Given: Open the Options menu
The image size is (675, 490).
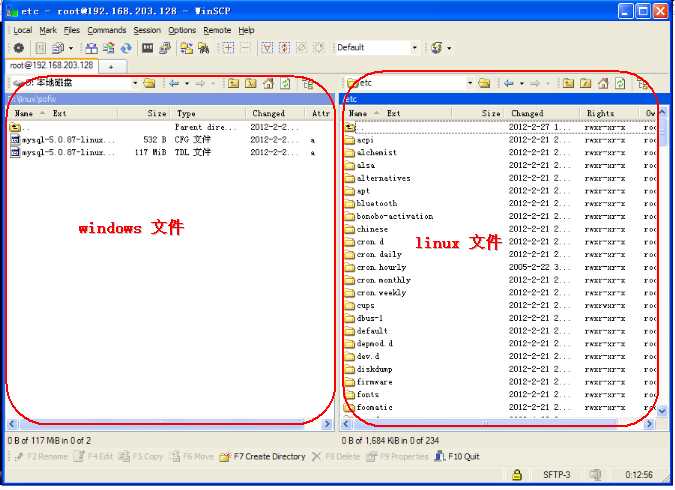Looking at the screenshot, I should point(182,30).
